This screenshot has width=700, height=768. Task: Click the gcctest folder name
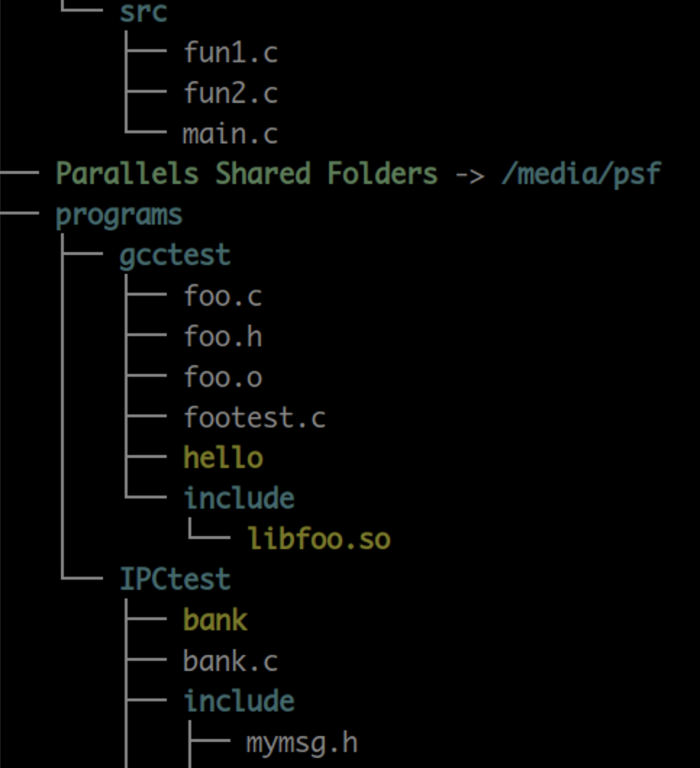[x=175, y=256]
